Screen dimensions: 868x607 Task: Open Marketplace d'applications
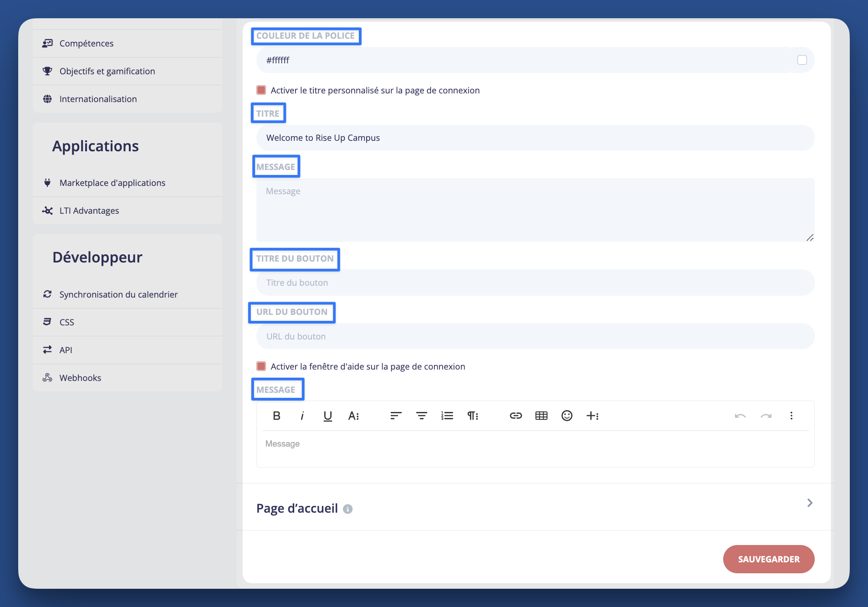[128, 183]
